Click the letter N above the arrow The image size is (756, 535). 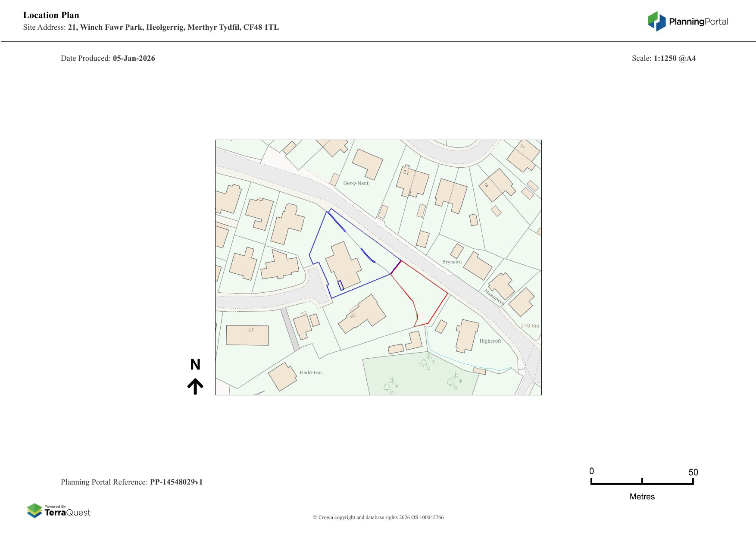195,365
